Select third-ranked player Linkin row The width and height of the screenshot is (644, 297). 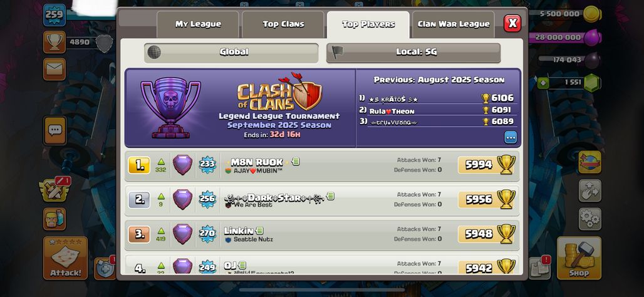[321, 234]
